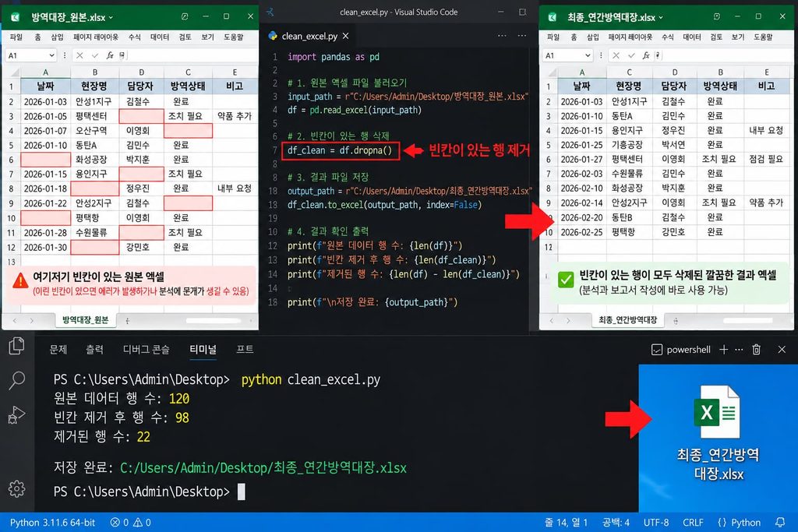Open language mode selector showing Python
Image resolution: width=798 pixels, height=532 pixels.
click(739, 523)
